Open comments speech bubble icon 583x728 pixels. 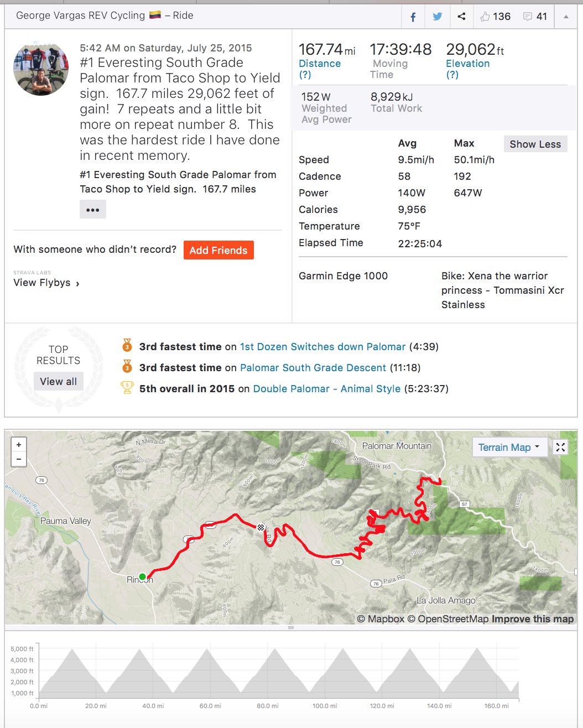coord(528,17)
